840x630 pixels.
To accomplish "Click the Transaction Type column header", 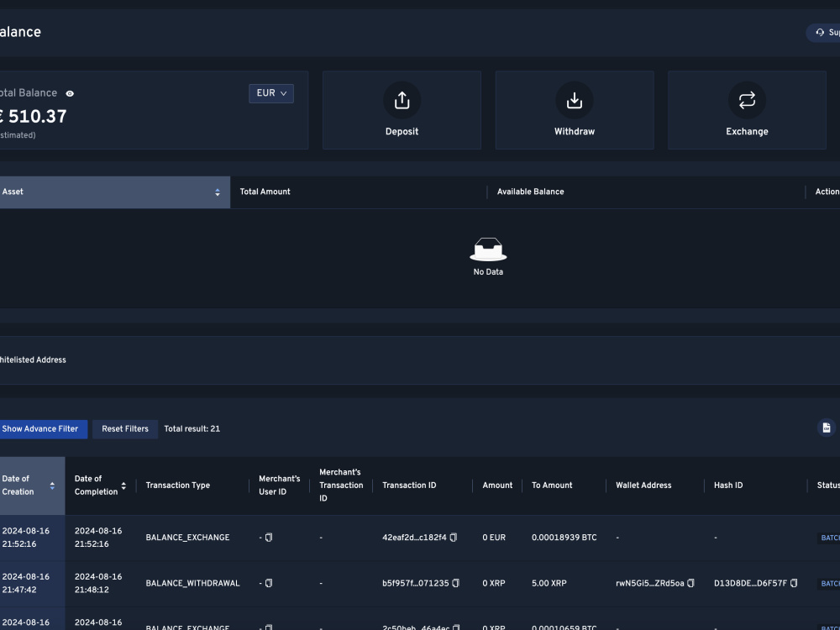I will point(178,486).
